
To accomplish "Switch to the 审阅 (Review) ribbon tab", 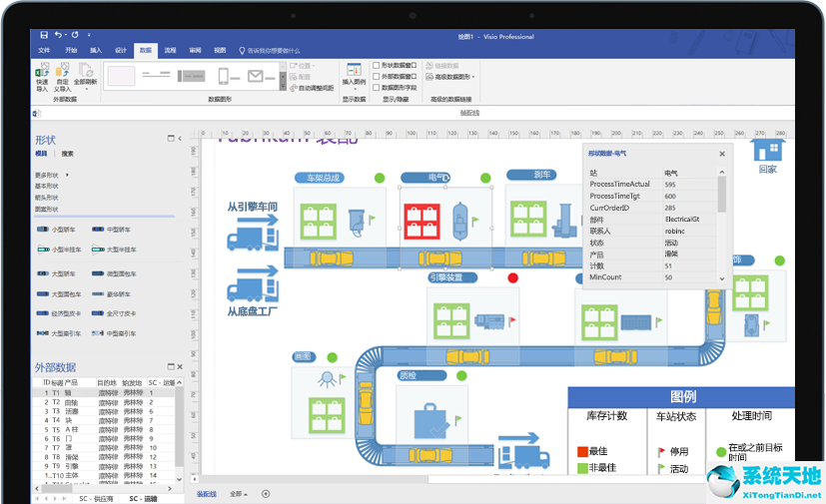I will coord(195,51).
